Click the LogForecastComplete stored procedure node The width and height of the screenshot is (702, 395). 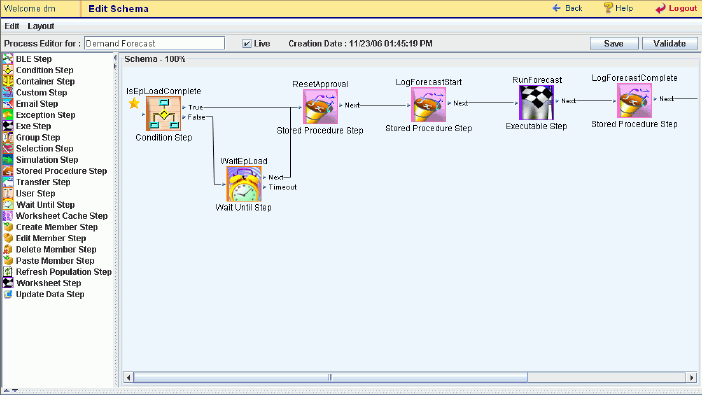pos(634,100)
